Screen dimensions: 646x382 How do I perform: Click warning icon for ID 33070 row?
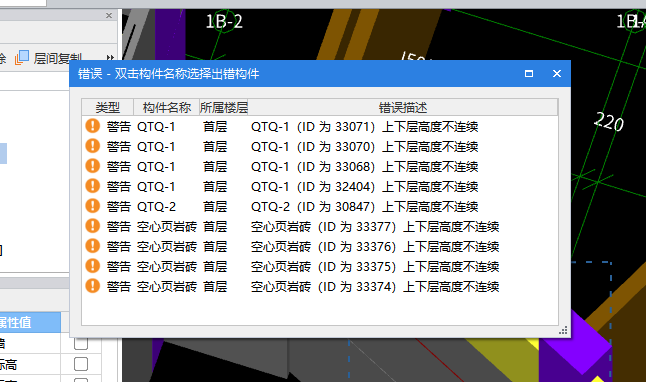(x=93, y=146)
